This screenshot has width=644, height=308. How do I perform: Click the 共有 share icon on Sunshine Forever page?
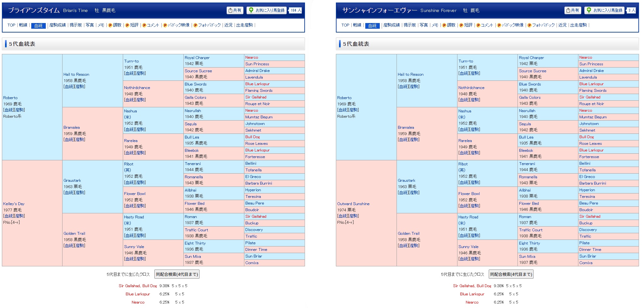click(573, 10)
